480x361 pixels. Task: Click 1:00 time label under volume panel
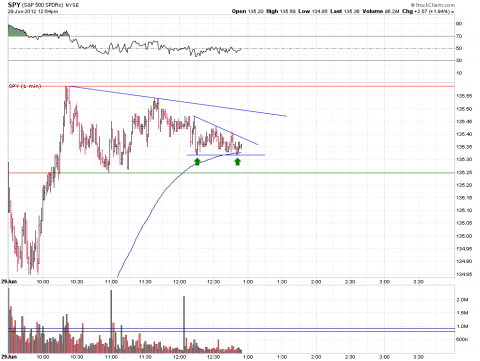point(248,357)
